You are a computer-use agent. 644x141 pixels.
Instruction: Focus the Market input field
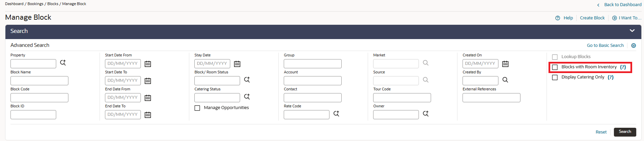click(396, 64)
